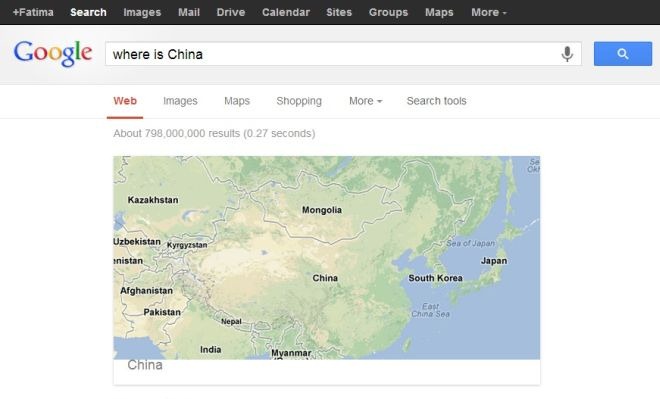
Task: Click the Afghanistan label on the map
Action: coord(146,291)
